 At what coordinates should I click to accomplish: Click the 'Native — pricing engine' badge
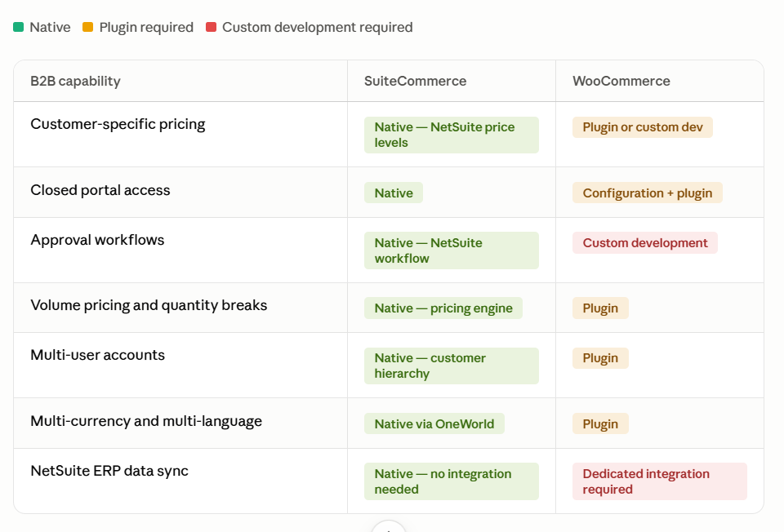pyautogui.click(x=443, y=308)
